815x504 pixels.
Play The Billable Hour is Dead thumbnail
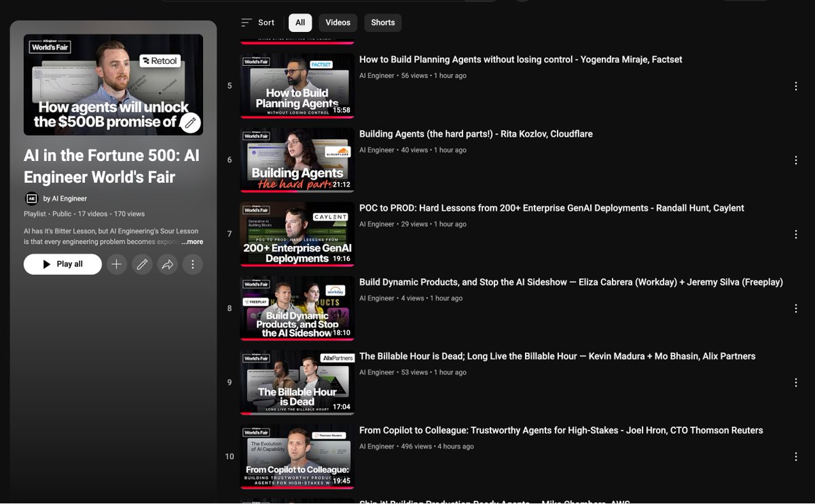(297, 382)
